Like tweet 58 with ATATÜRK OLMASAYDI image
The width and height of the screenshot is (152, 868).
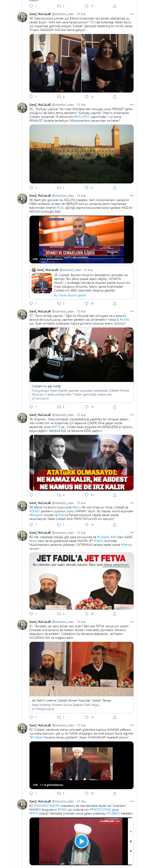(87, 495)
